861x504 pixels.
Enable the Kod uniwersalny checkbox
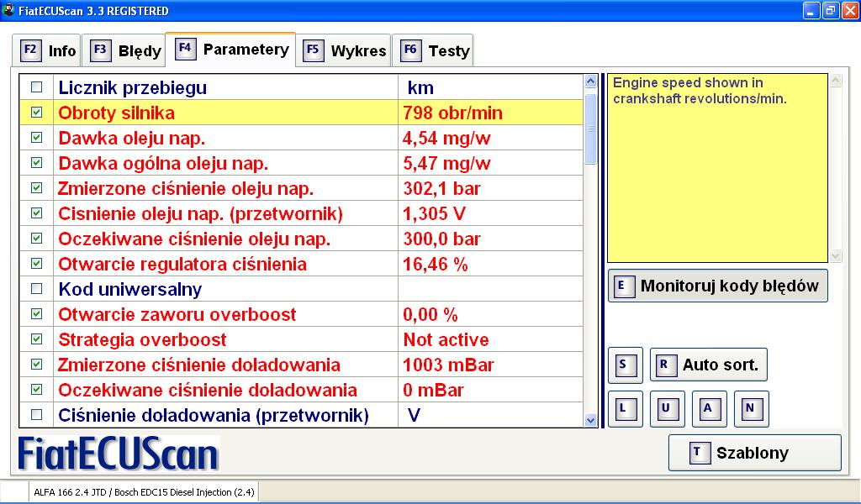tap(37, 289)
